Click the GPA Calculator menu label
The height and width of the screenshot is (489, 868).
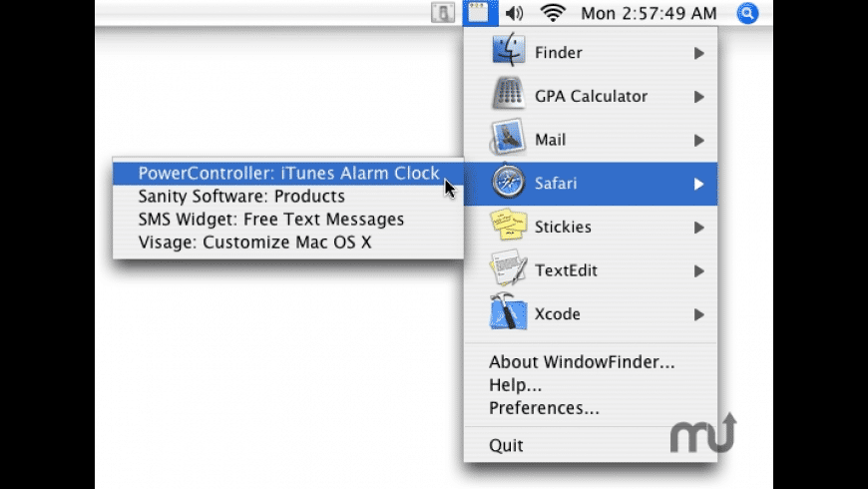tap(591, 97)
